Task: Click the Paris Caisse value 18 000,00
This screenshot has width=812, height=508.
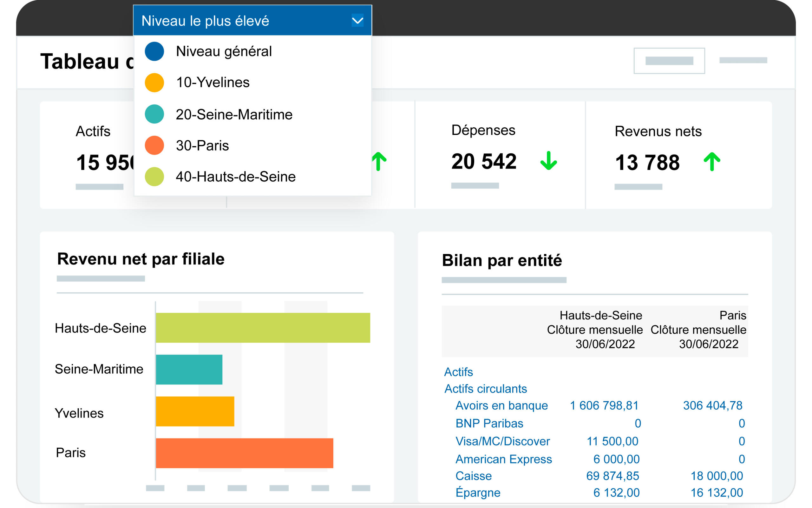Action: tap(717, 476)
